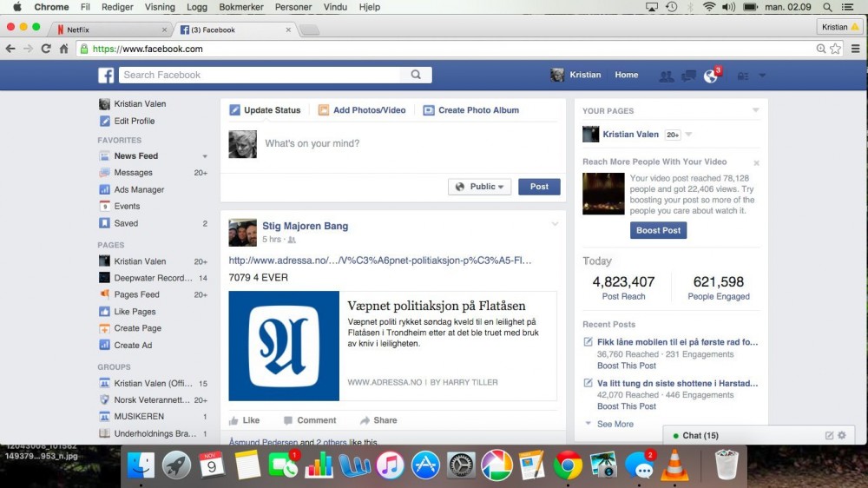
Task: Open Vindu menu in menu bar
Action: (335, 7)
